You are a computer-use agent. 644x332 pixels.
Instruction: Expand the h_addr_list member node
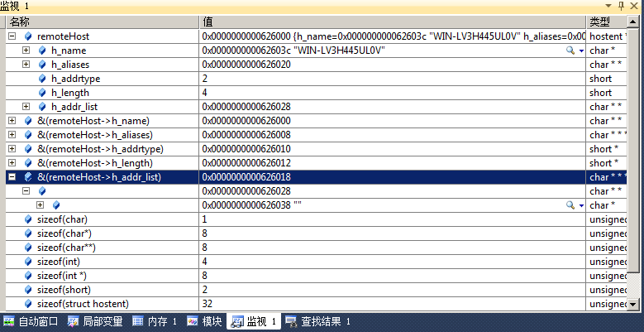pyautogui.click(x=26, y=107)
